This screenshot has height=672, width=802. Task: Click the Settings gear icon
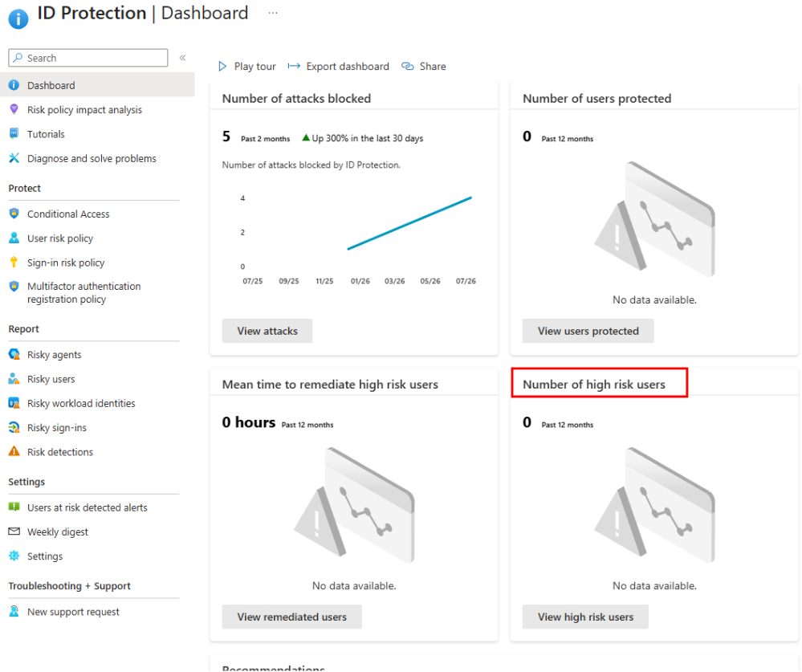point(14,556)
